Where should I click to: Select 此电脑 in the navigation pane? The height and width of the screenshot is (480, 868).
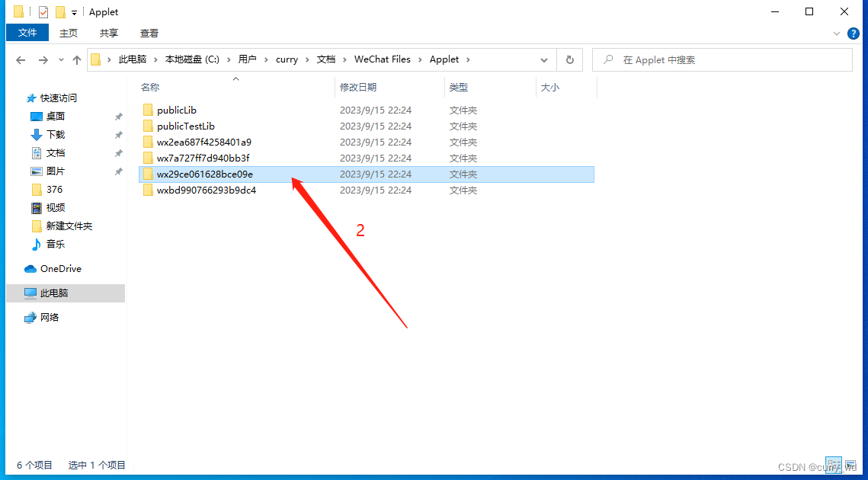66,293
